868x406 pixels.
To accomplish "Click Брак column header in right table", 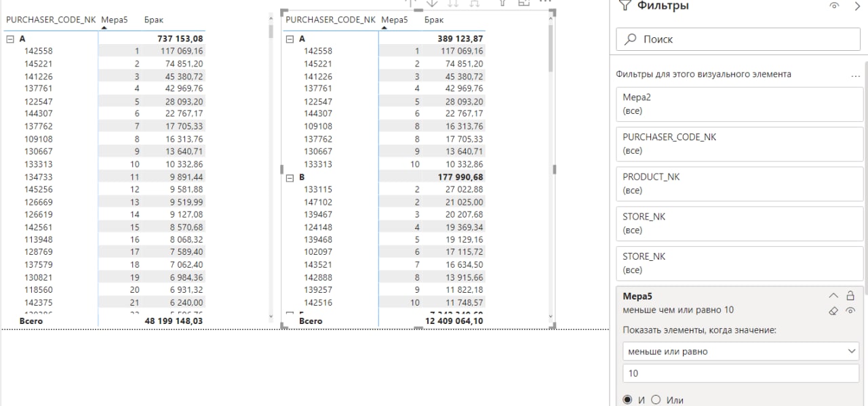I will click(x=434, y=20).
